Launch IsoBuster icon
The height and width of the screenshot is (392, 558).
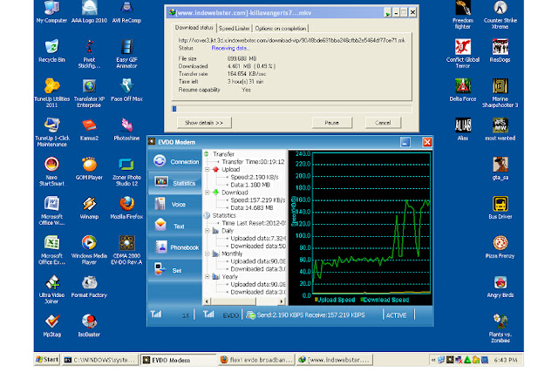click(89, 326)
